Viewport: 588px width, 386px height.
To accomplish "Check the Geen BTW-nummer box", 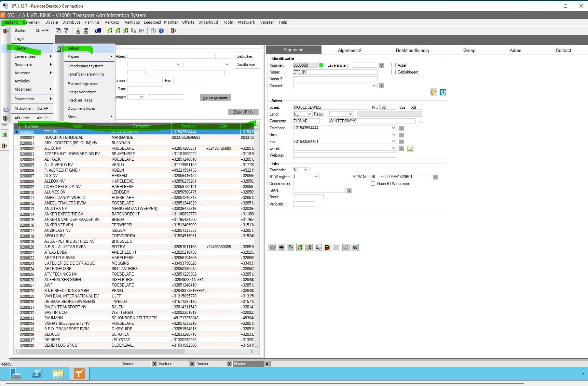I will [x=373, y=184].
